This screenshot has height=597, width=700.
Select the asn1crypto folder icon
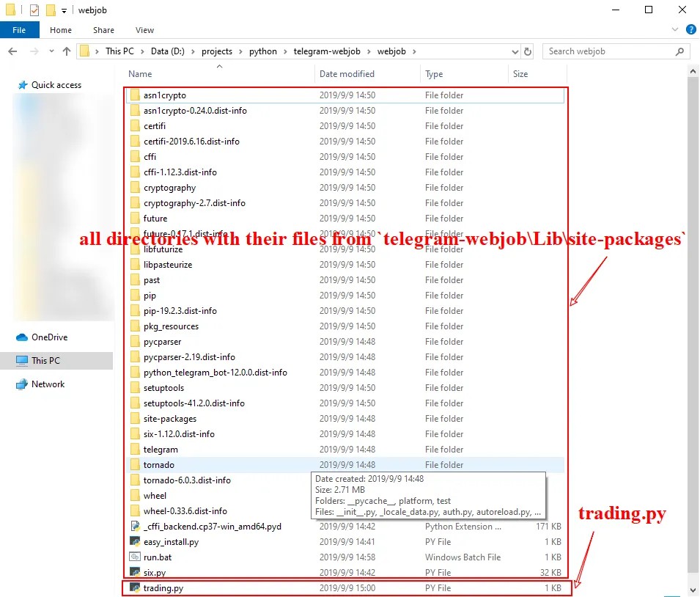click(135, 95)
